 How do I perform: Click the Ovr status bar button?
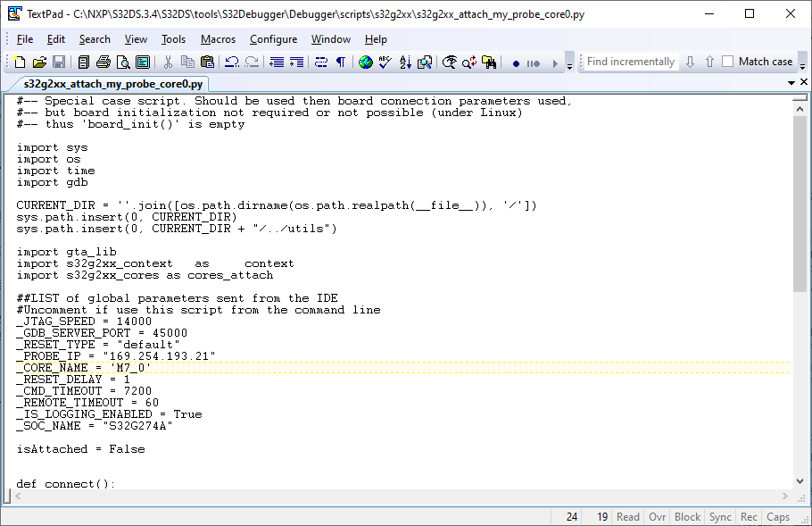(x=658, y=517)
